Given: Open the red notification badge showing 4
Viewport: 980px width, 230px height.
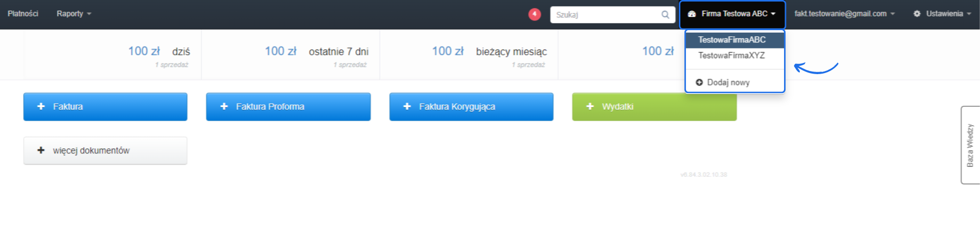Looking at the screenshot, I should click(x=534, y=14).
